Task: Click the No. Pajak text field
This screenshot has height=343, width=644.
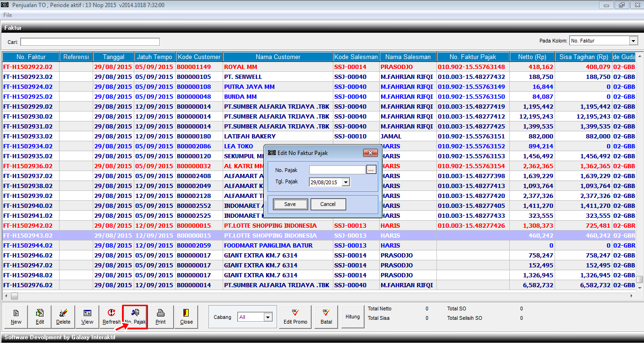Action: [337, 170]
